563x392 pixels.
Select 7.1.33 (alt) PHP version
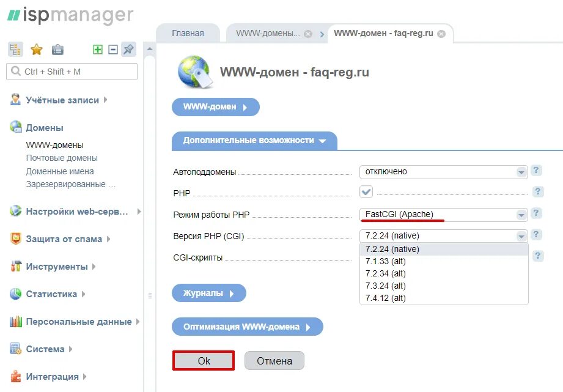(444, 262)
